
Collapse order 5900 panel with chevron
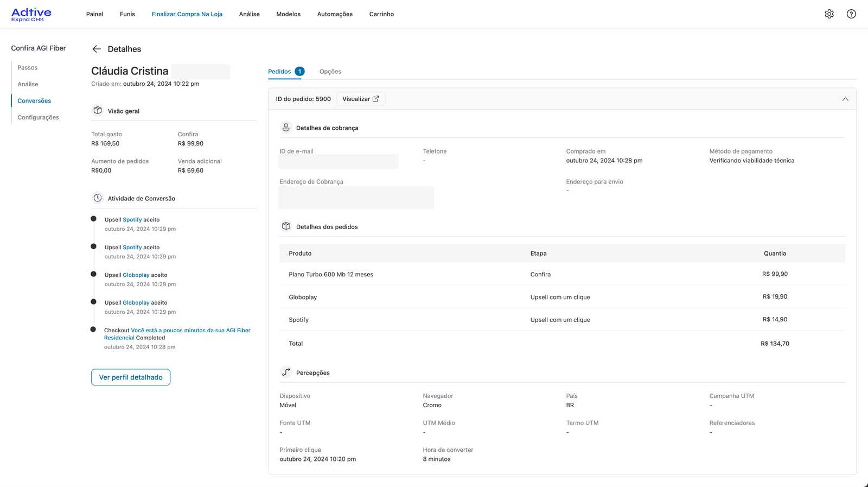845,99
